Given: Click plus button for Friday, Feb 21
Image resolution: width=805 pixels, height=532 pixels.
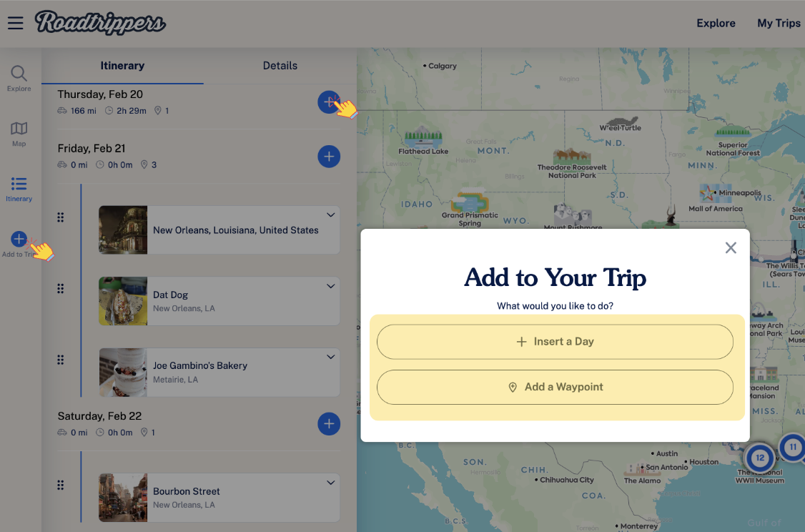Looking at the screenshot, I should coord(328,157).
